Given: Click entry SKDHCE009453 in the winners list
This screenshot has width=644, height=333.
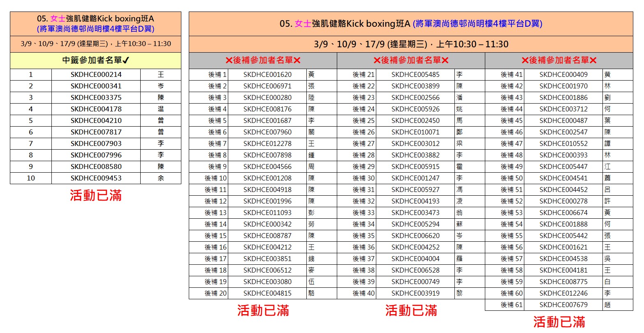Looking at the screenshot, I should (96, 178).
